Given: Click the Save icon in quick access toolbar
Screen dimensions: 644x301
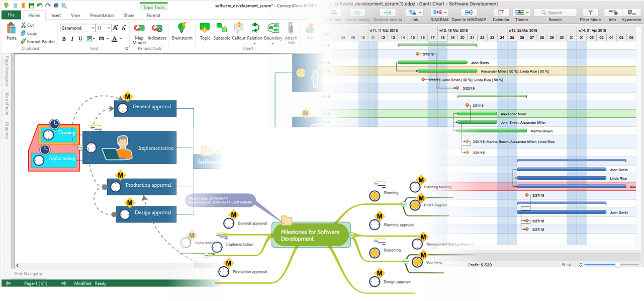Looking at the screenshot, I should coord(32,5).
